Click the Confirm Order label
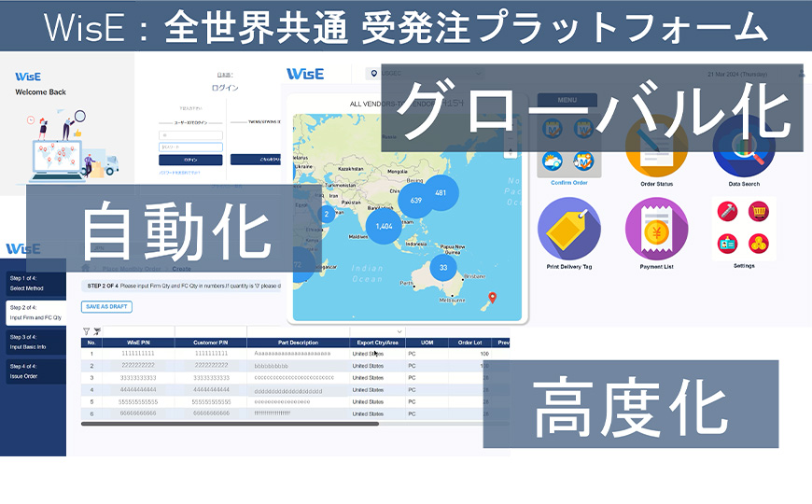This screenshot has width=812, height=504. (x=569, y=183)
